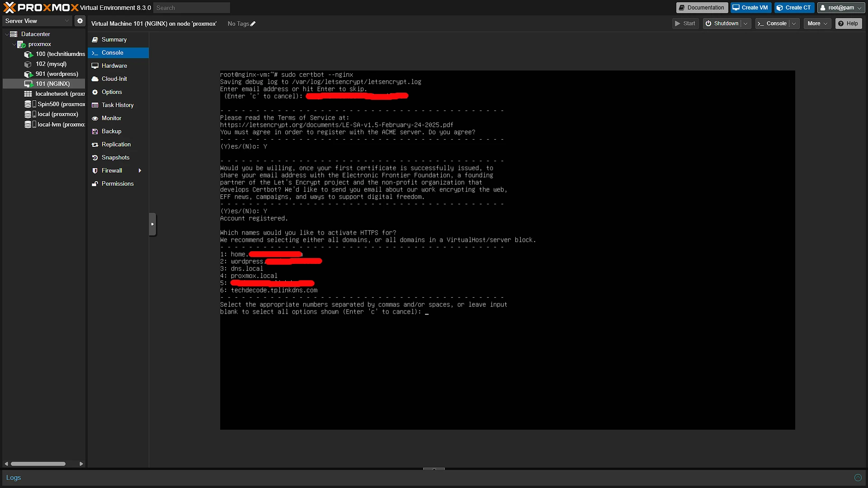The image size is (868, 488).
Task: Click the Logs panel circular icon
Action: click(x=858, y=478)
